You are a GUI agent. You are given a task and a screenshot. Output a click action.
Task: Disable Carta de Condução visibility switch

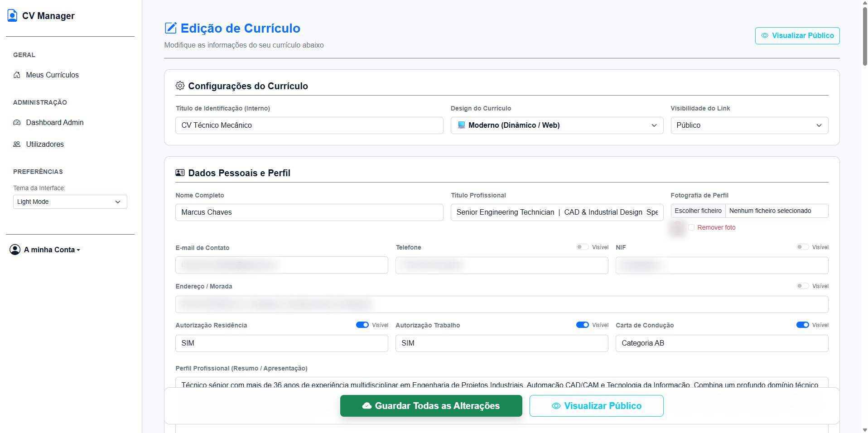coord(803,325)
